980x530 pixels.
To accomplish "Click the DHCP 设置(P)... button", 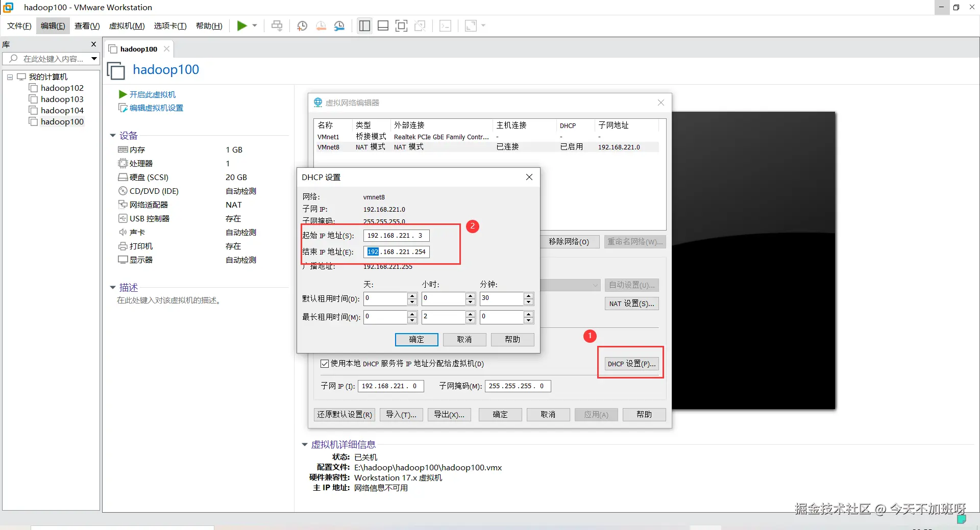I will point(631,364).
